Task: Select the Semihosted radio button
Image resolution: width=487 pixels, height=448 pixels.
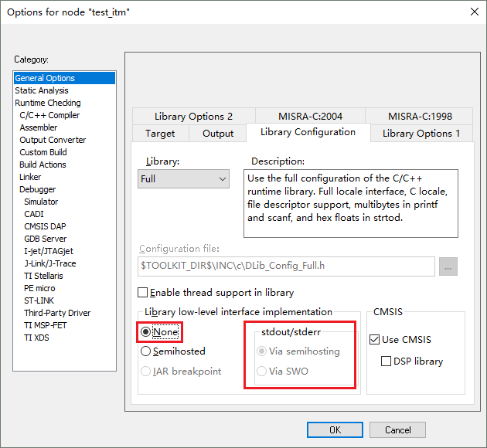Action: [x=145, y=351]
